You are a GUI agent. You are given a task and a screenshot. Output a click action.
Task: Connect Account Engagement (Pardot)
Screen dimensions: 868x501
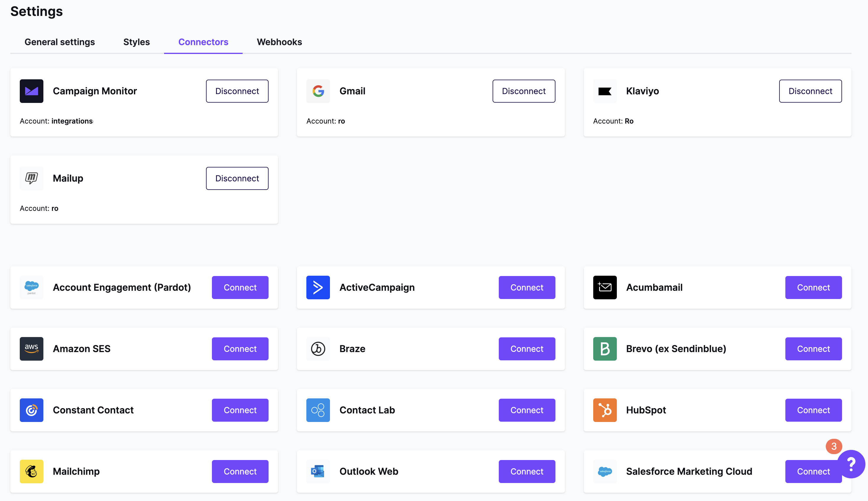click(x=240, y=287)
